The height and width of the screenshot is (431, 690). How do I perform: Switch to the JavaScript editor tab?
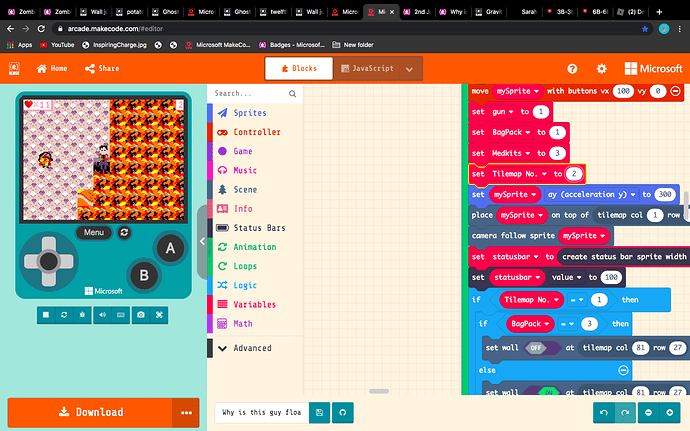coord(367,68)
